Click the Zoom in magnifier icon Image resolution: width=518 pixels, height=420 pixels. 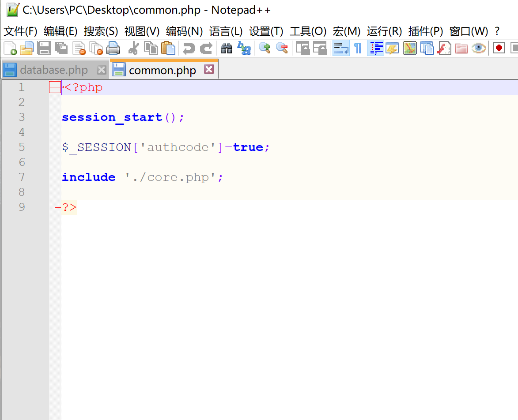[x=265, y=48]
